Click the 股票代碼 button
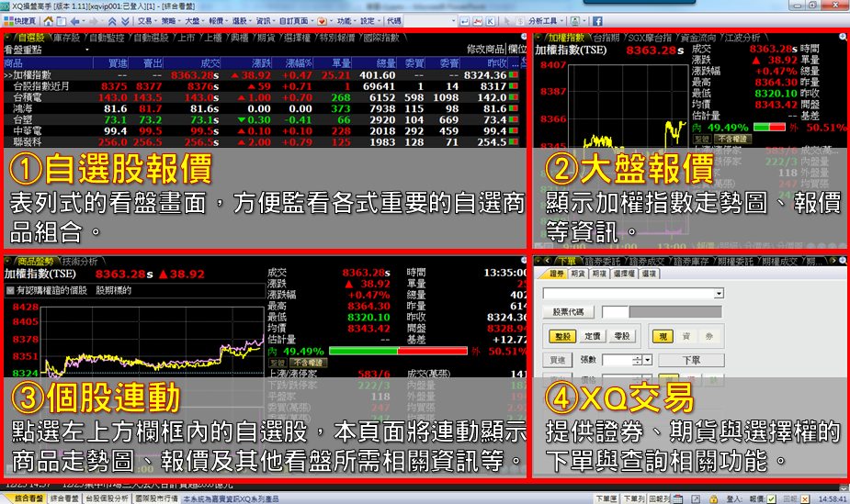 (568, 312)
